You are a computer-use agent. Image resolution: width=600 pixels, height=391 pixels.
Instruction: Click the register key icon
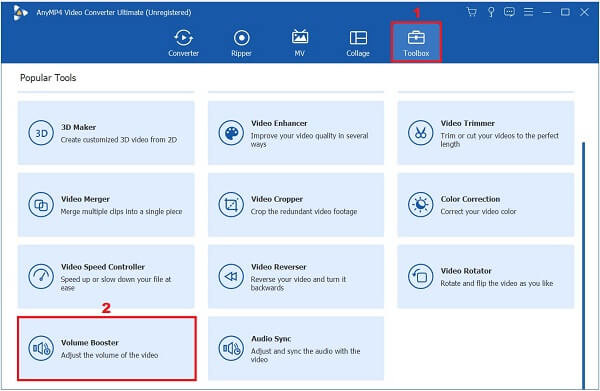click(x=491, y=12)
